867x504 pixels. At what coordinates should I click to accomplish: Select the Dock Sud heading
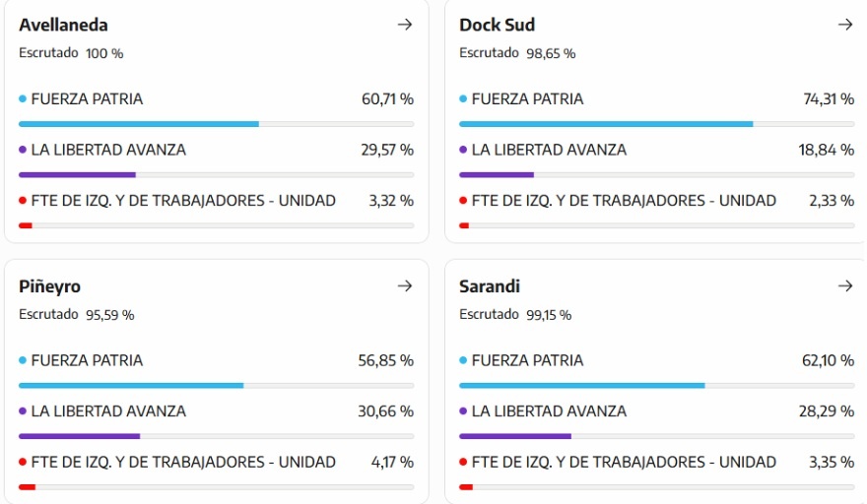497,25
